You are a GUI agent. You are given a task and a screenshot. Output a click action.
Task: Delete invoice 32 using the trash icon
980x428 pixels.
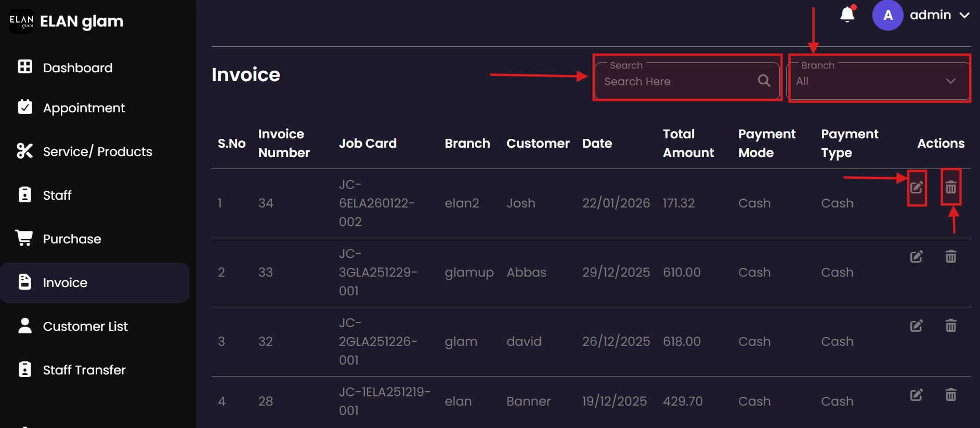pos(950,326)
